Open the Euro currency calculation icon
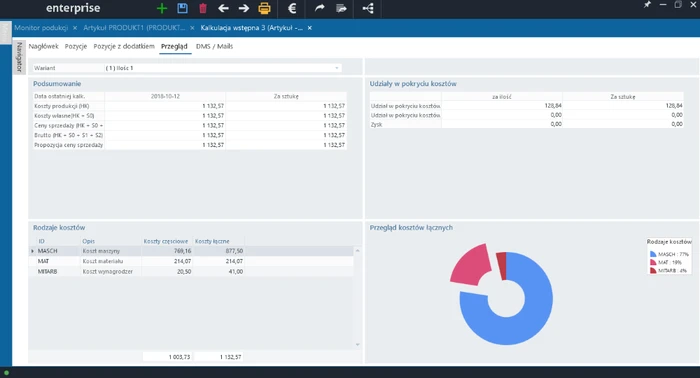 point(292,8)
